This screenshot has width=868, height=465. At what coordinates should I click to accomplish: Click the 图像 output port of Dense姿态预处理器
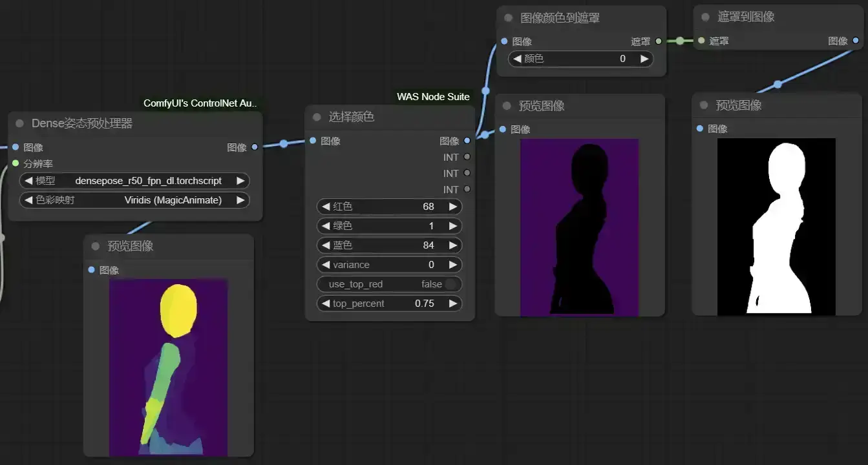[255, 147]
